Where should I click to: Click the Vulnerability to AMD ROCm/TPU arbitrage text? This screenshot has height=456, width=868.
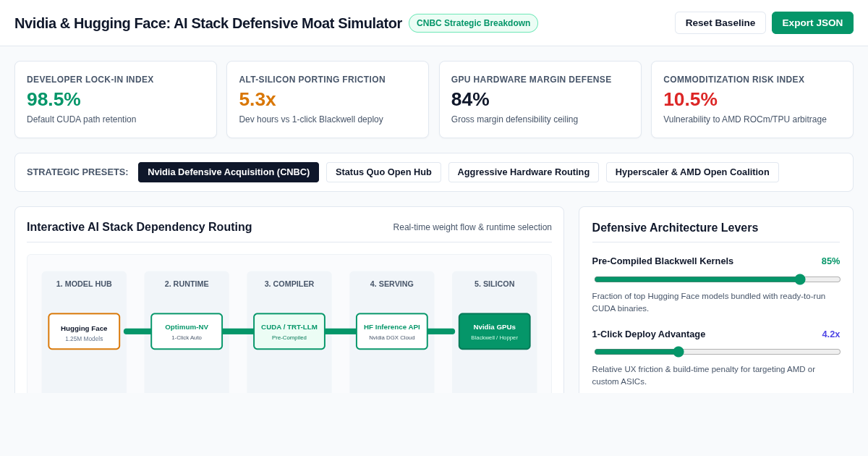(745, 119)
